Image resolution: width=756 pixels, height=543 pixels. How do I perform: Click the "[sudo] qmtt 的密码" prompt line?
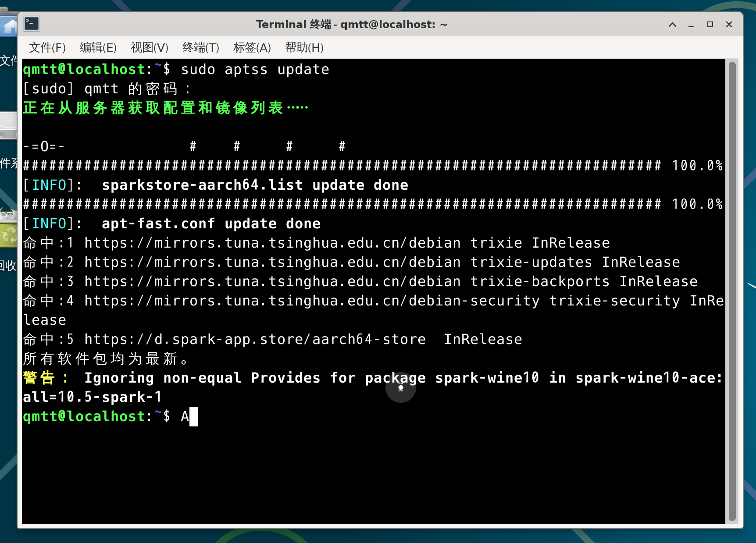pos(107,89)
